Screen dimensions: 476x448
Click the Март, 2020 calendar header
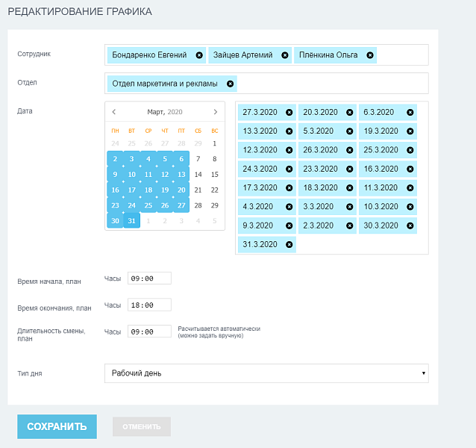pyautogui.click(x=165, y=112)
